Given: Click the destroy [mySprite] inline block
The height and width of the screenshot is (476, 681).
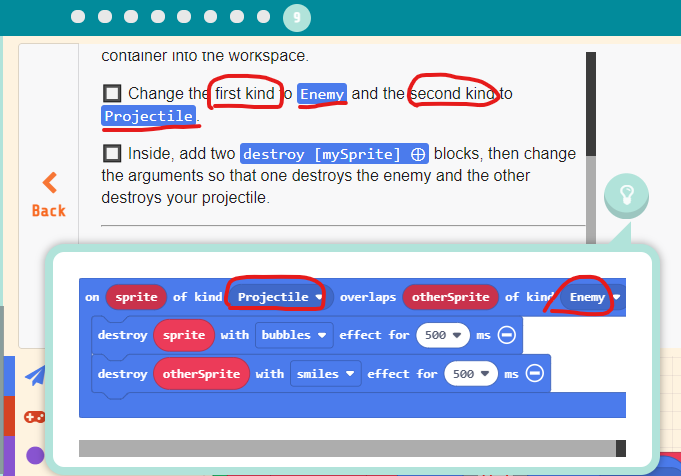Looking at the screenshot, I should point(334,154).
